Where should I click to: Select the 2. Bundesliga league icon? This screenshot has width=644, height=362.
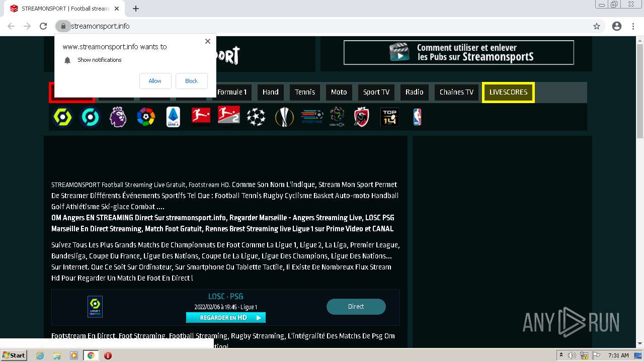(x=228, y=116)
